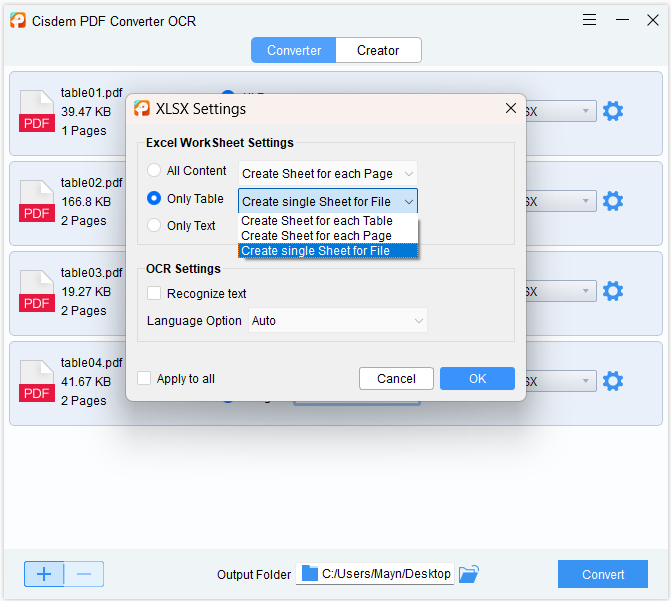The image size is (671, 601).
Task: Select the Only Table radio button
Action: (154, 198)
